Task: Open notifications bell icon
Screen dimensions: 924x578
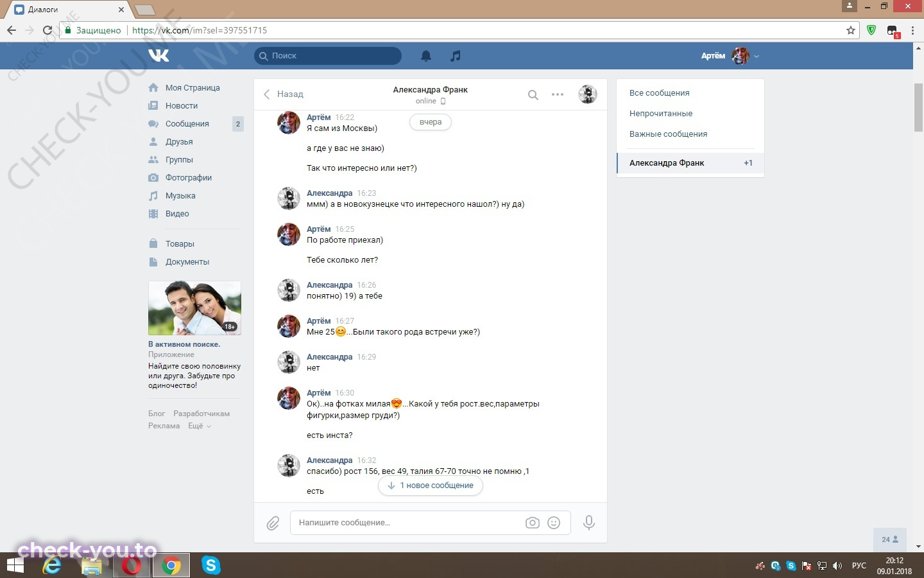Action: click(x=426, y=56)
